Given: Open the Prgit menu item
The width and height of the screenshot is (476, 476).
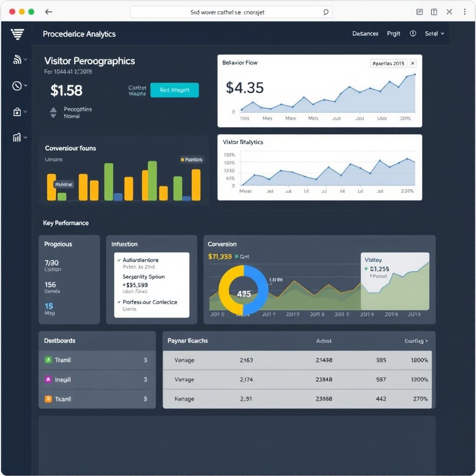Looking at the screenshot, I should [394, 33].
